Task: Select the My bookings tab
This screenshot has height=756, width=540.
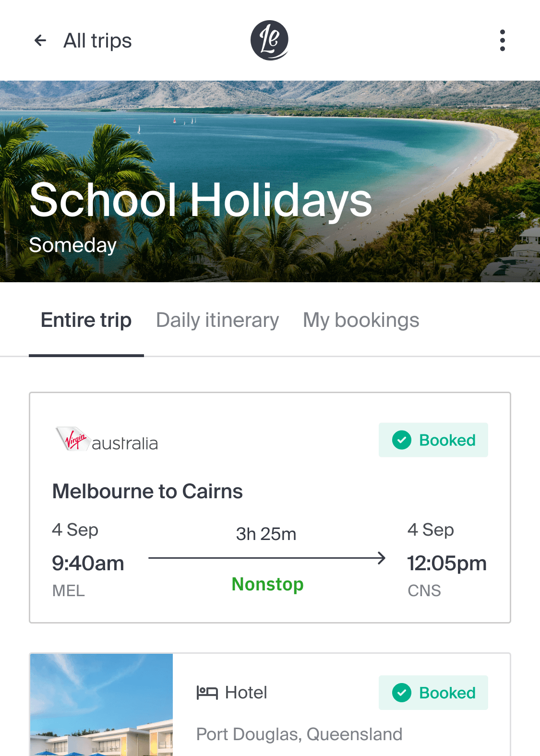Action: pyautogui.click(x=361, y=320)
